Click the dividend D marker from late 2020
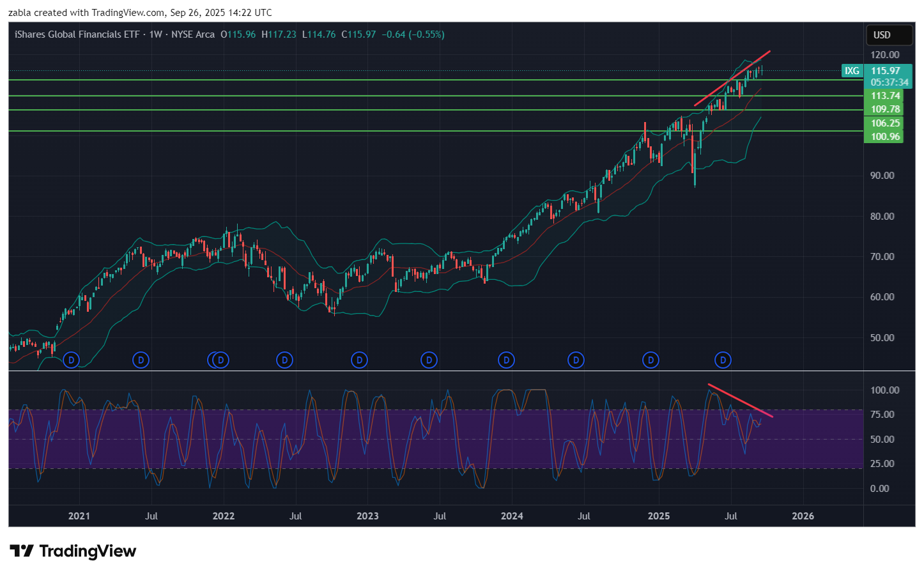This screenshot has width=924, height=575. coord(71,360)
